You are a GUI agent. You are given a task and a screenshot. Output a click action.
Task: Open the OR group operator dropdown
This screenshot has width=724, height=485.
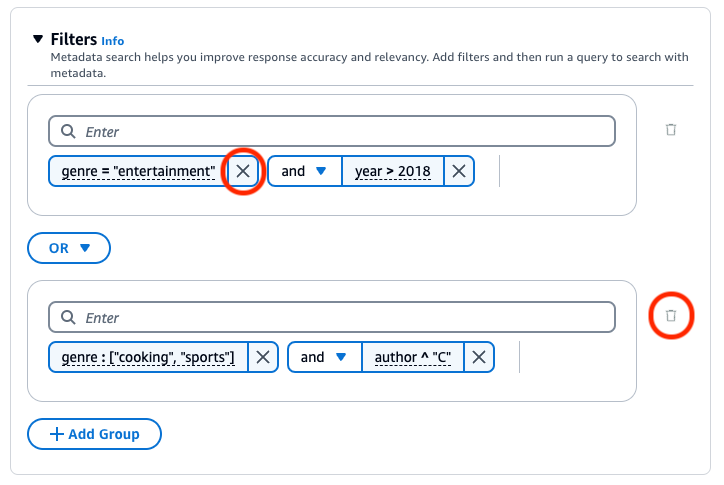pos(69,248)
